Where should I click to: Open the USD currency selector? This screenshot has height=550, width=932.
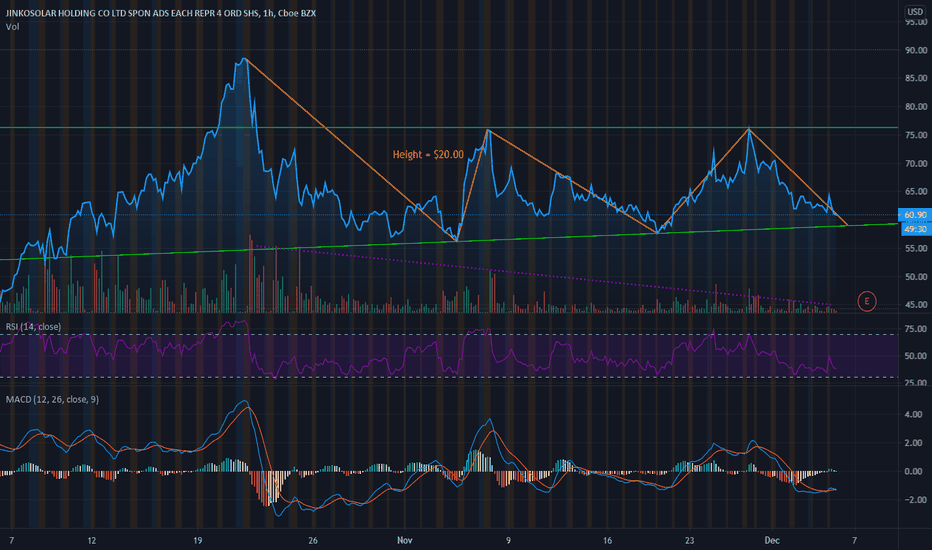pyautogui.click(x=915, y=12)
